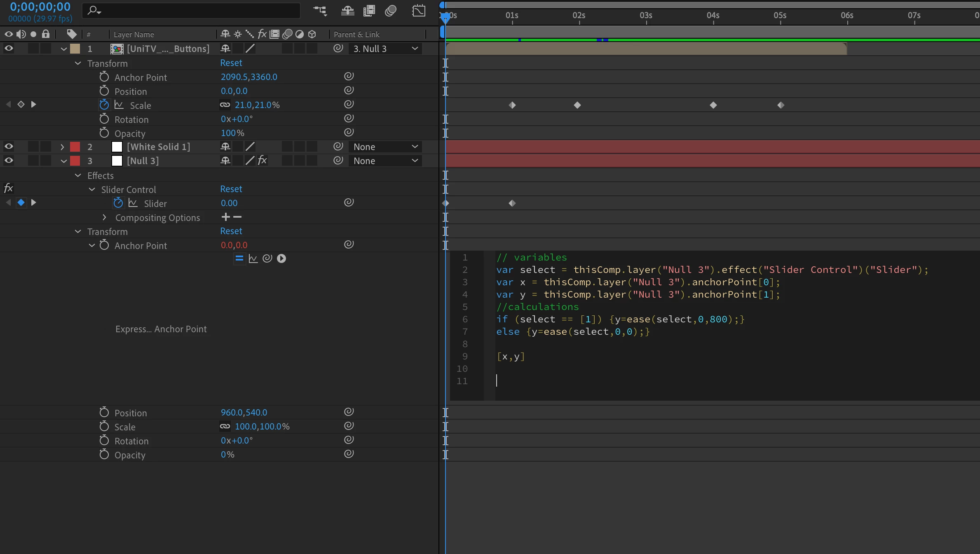Open the composition mini-flowchart icon
The height and width of the screenshot is (554, 980).
point(320,10)
